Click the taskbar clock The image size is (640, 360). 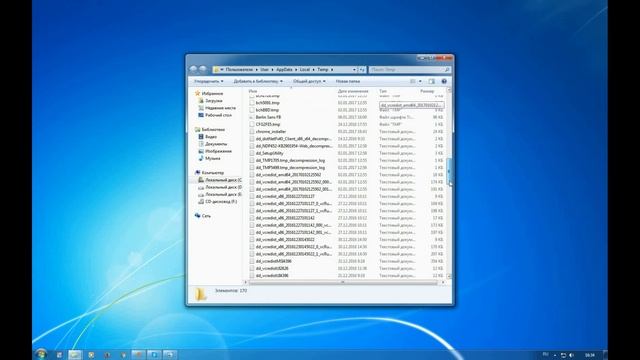(590, 355)
